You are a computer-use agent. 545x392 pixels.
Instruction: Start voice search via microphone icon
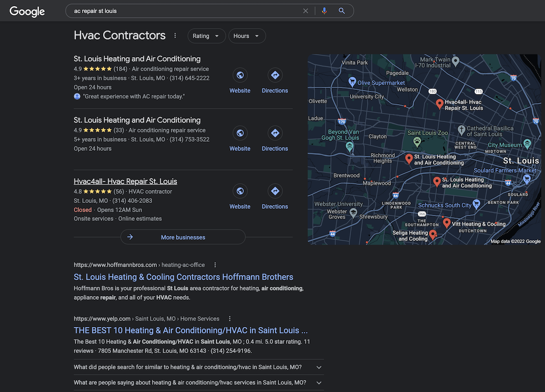[324, 11]
